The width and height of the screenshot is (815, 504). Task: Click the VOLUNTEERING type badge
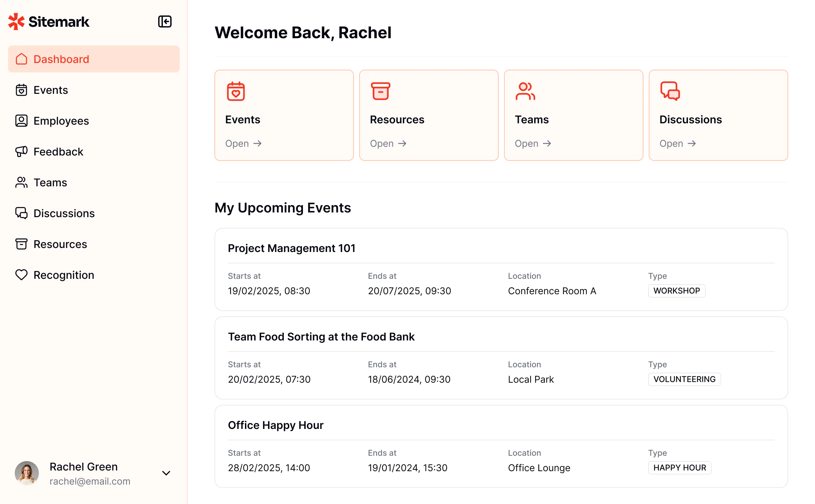pos(684,379)
